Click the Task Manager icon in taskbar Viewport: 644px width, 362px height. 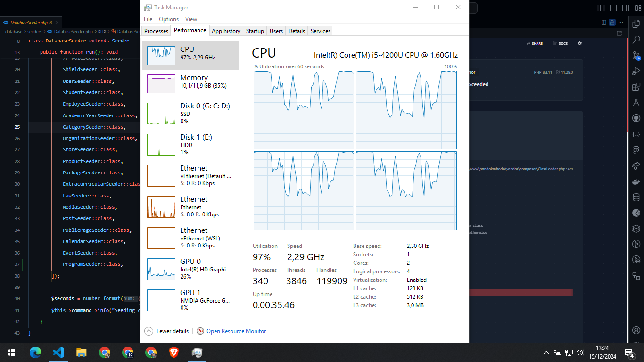[197, 352]
